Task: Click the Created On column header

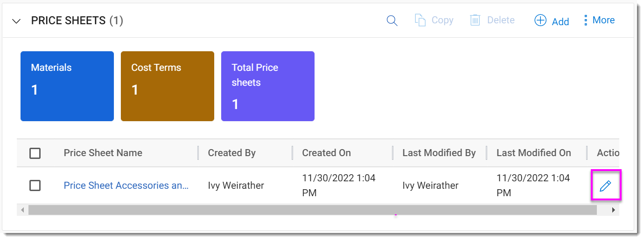Action: pos(327,153)
